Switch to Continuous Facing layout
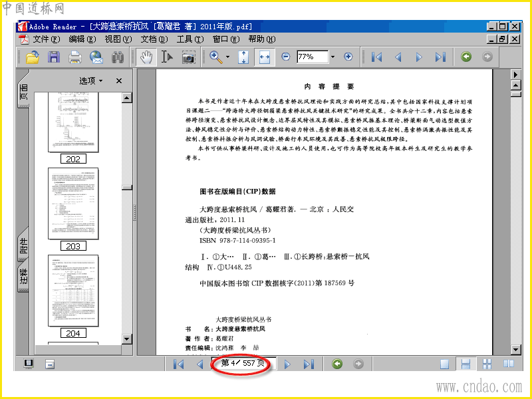The height and width of the screenshot is (399, 532). click(487, 364)
